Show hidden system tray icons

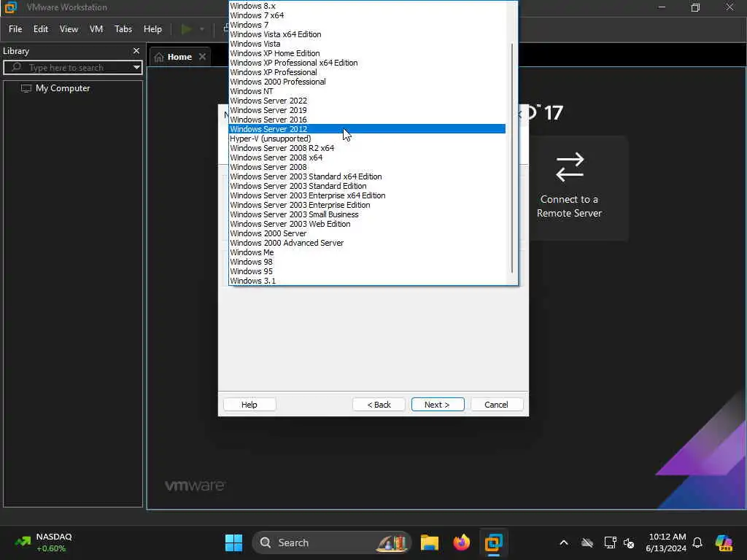coord(564,542)
